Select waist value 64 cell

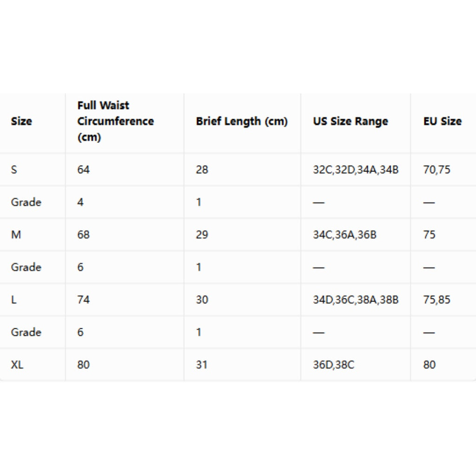coord(84,169)
